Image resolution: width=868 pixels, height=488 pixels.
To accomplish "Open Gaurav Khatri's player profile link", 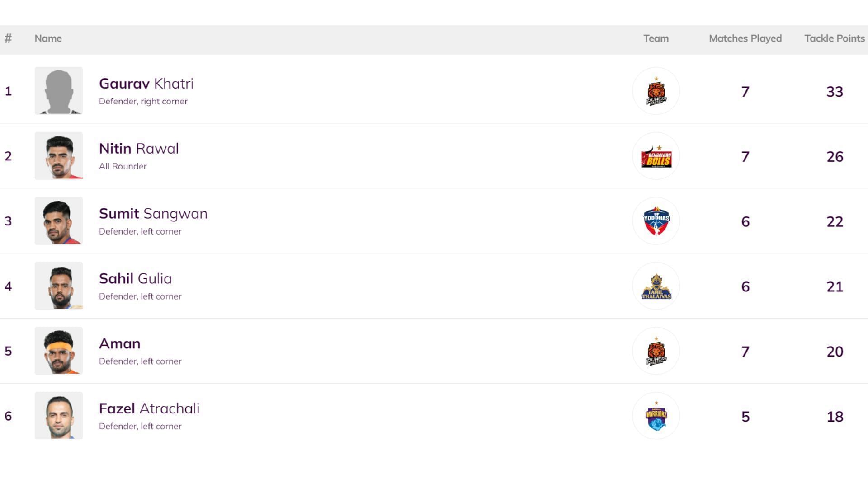I will [146, 84].
